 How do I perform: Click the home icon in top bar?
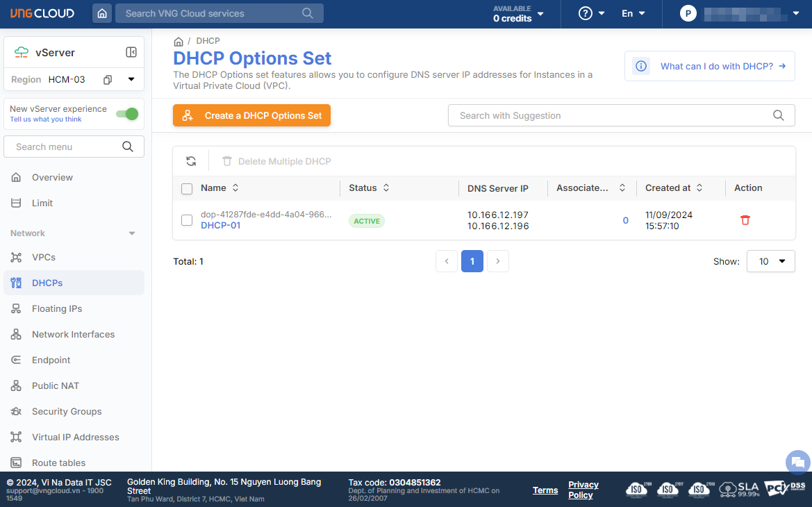point(102,13)
